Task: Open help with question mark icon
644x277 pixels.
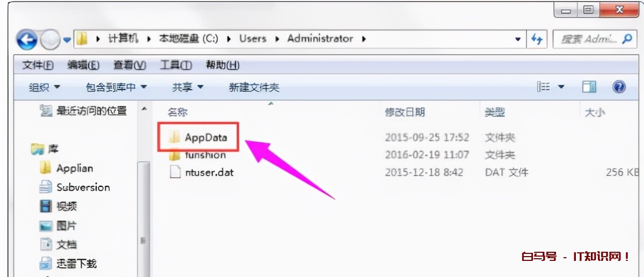Action: (x=619, y=87)
